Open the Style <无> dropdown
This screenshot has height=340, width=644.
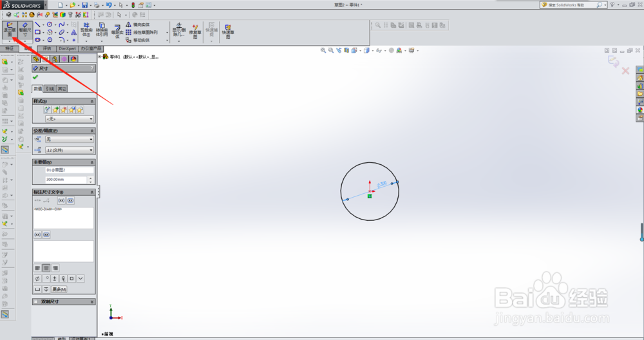[70, 119]
